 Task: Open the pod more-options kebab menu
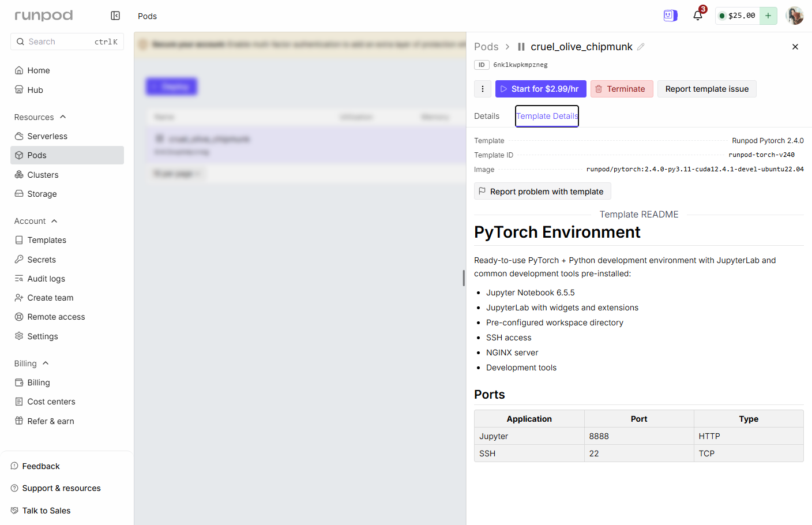pyautogui.click(x=483, y=89)
